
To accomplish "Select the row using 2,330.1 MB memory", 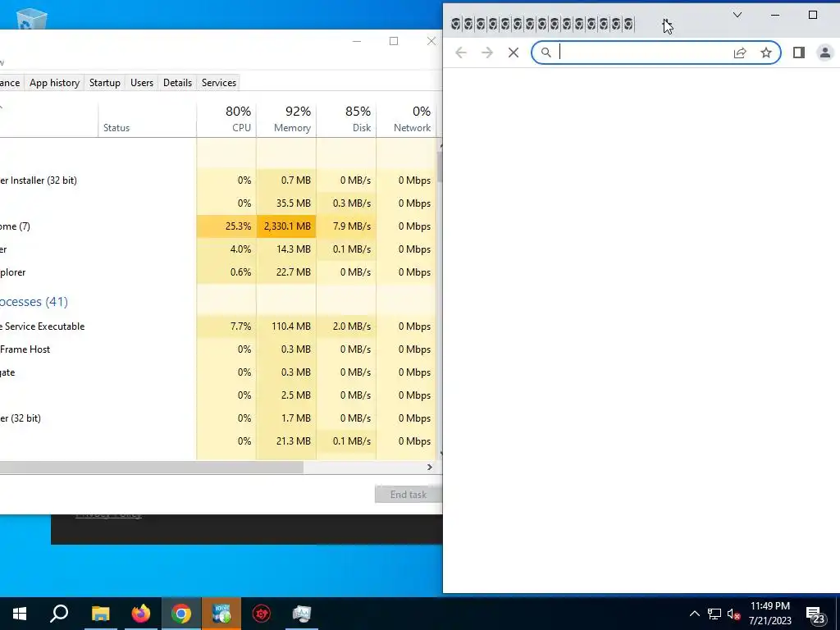I will click(218, 226).
